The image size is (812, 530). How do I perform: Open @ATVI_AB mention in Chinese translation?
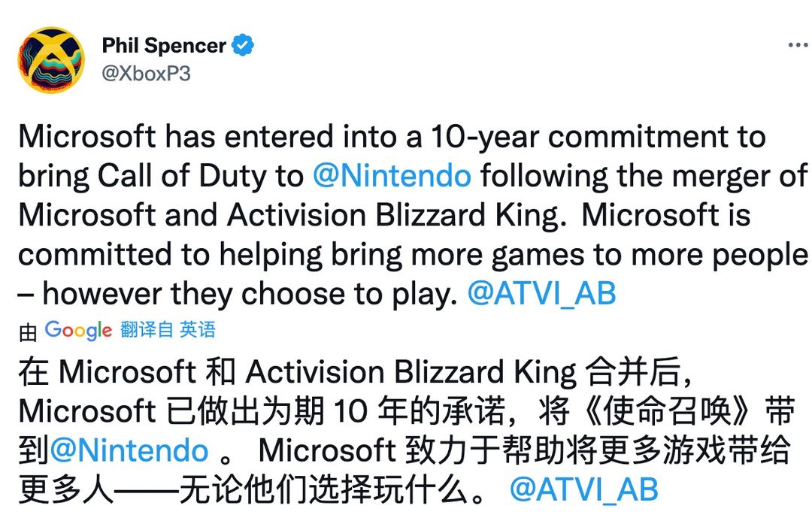tap(583, 489)
